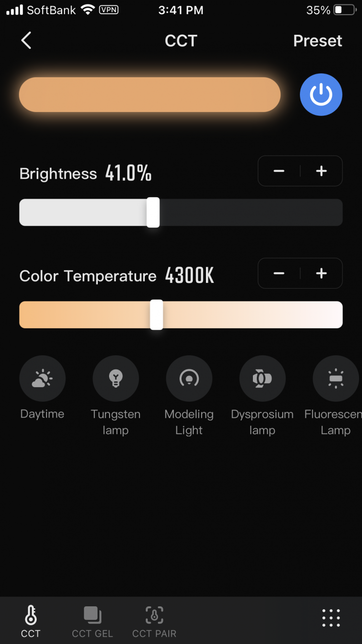Open the CCT PAIR tab
The image size is (362, 644).
[154, 621]
